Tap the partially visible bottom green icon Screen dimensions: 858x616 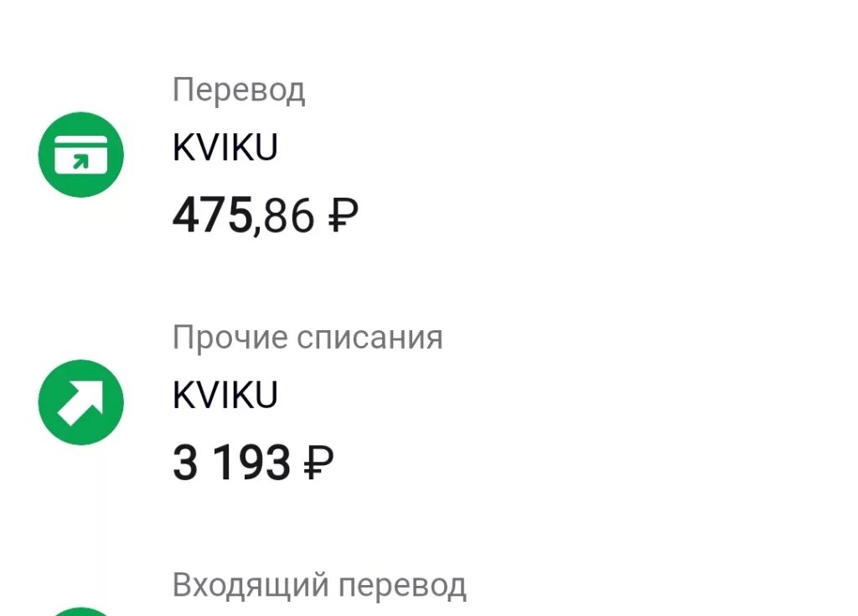[x=81, y=611]
